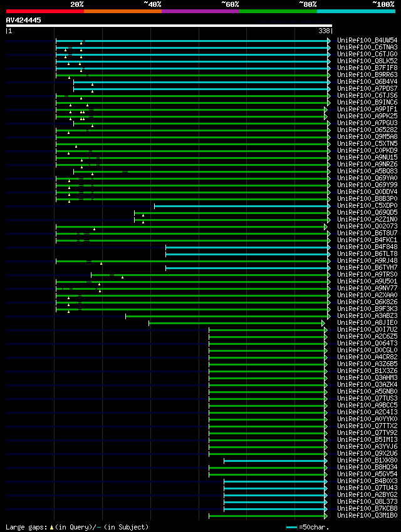This screenshot has width=401, height=532.
Task: Click the UniRef100_B6TLT8 hit name
Action: coord(367,253)
